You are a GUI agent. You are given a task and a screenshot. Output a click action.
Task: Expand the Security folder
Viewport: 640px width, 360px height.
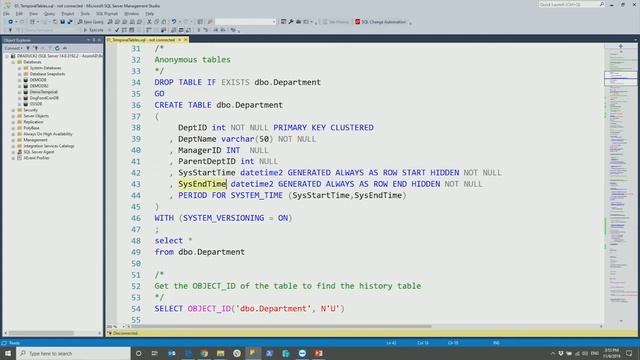[13, 110]
